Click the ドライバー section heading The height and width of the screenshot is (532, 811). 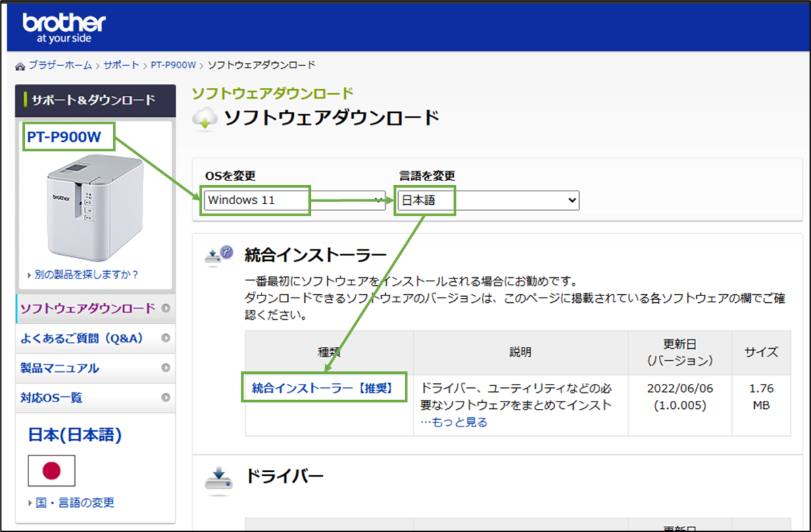tap(284, 475)
